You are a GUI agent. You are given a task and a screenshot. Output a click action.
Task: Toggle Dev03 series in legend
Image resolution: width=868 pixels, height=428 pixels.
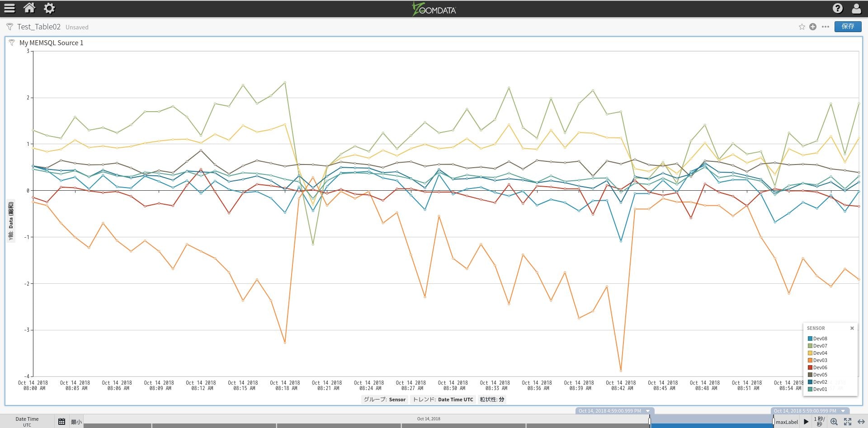pos(817,360)
